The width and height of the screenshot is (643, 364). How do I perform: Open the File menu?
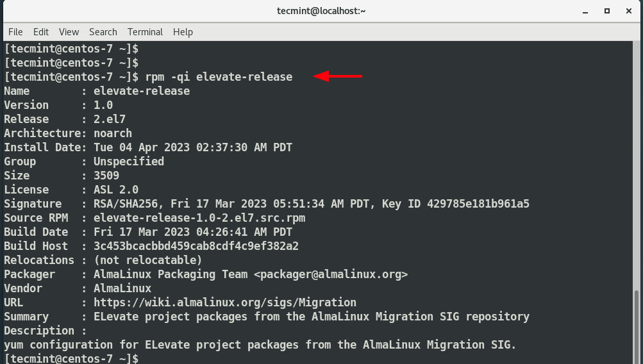[x=15, y=32]
